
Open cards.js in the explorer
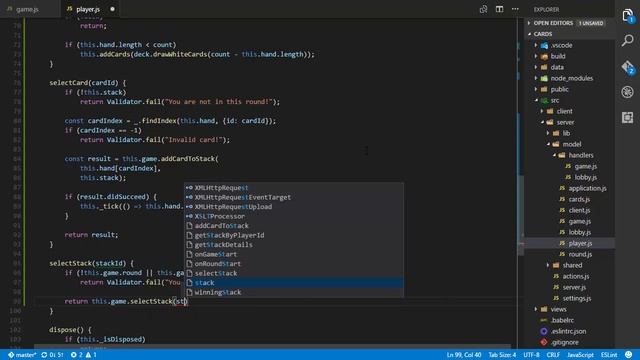click(x=579, y=200)
